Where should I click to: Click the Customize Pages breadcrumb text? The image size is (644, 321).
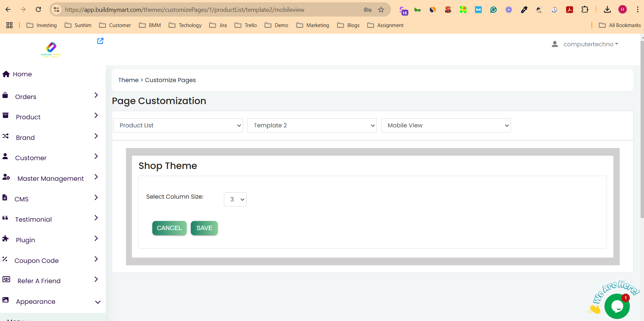171,80
